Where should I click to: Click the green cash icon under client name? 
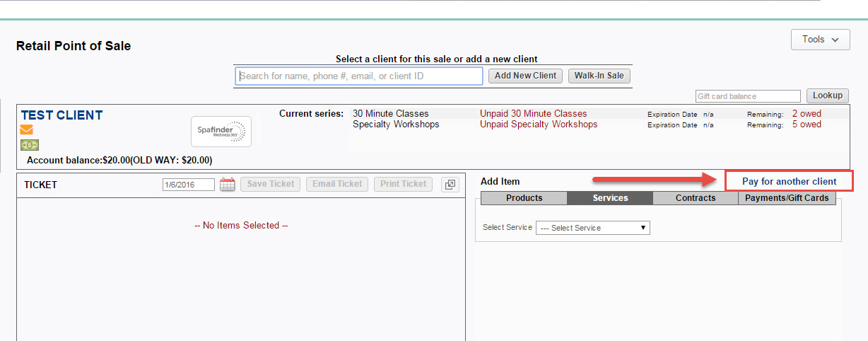[29, 145]
